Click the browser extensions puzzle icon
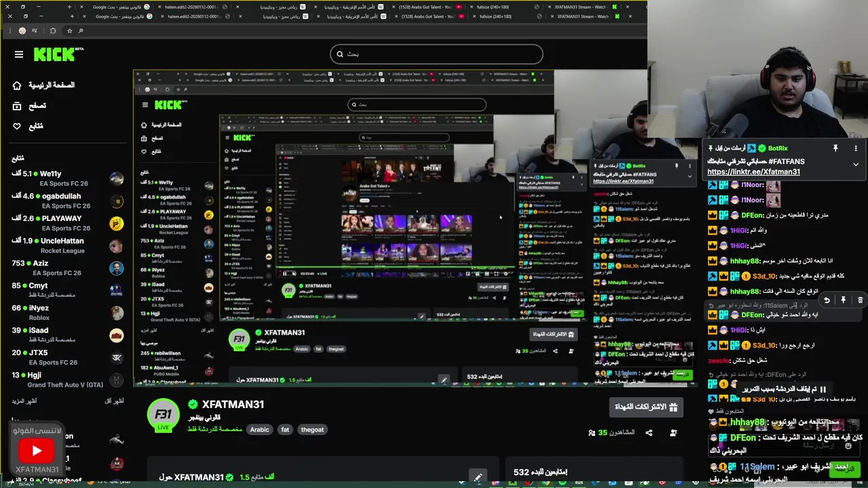The width and height of the screenshot is (868, 488). 53,30
